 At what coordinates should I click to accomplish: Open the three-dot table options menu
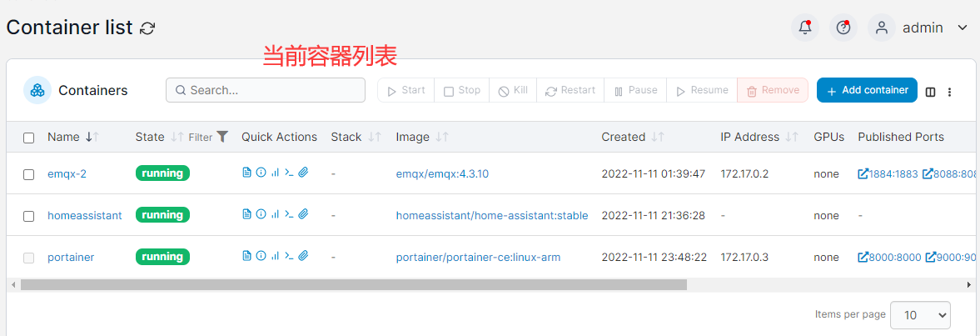click(949, 92)
